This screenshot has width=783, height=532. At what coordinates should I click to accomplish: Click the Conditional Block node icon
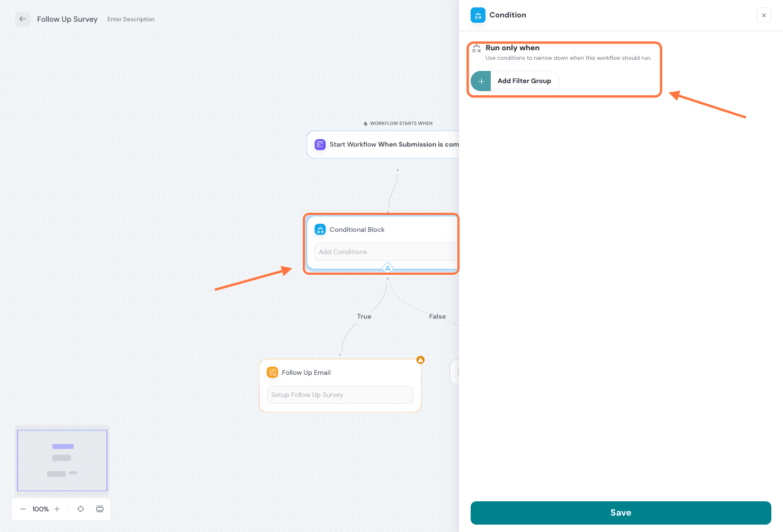click(x=320, y=229)
